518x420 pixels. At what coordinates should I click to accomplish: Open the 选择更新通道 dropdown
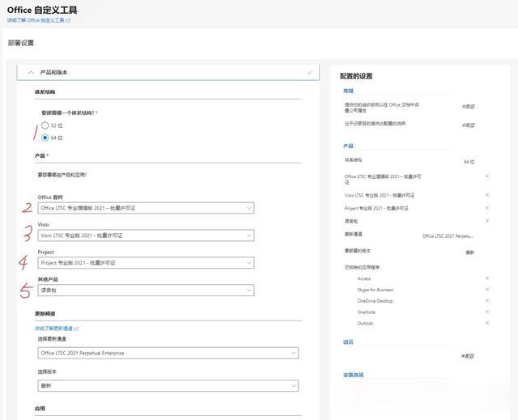click(168, 353)
